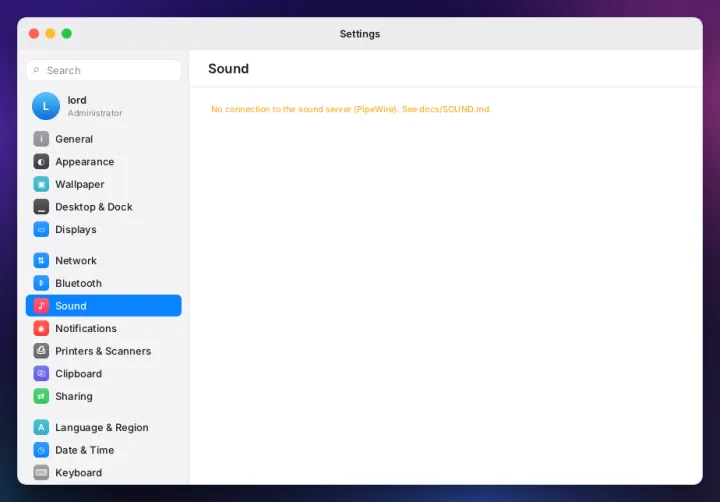The width and height of the screenshot is (720, 502).
Task: Select the highlighted Sound label
Action: pos(71,306)
